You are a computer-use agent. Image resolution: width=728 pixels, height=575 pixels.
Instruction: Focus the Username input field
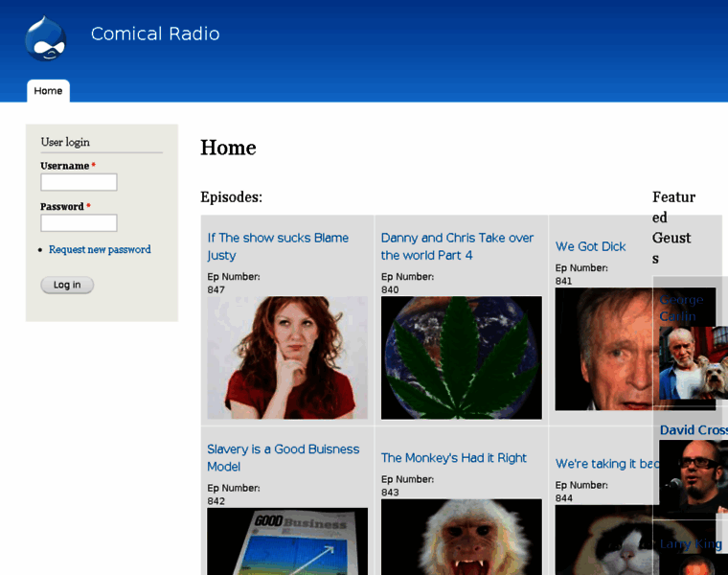(79, 182)
